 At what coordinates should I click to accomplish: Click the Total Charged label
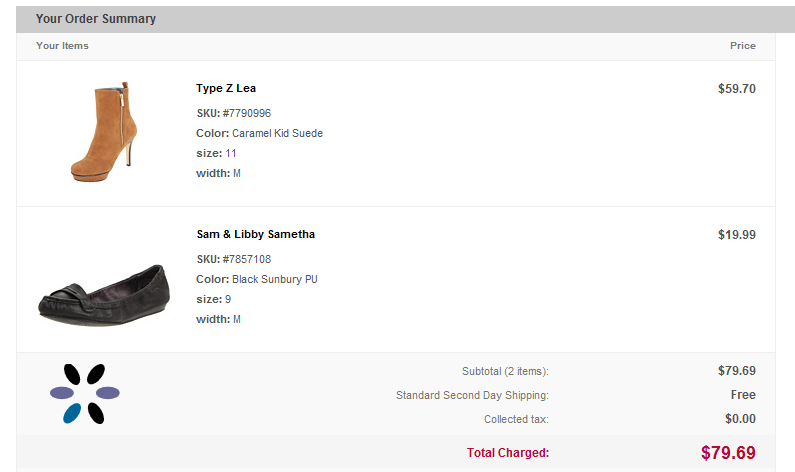507,453
